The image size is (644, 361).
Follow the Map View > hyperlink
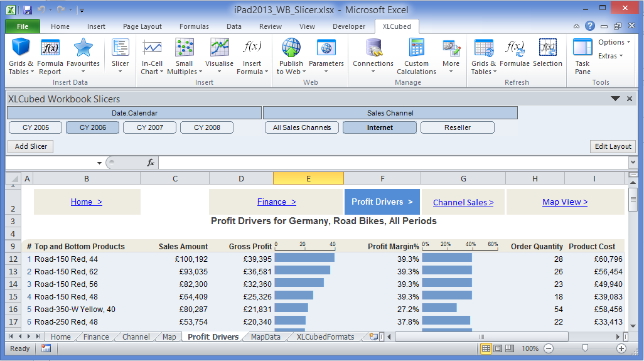pos(565,202)
